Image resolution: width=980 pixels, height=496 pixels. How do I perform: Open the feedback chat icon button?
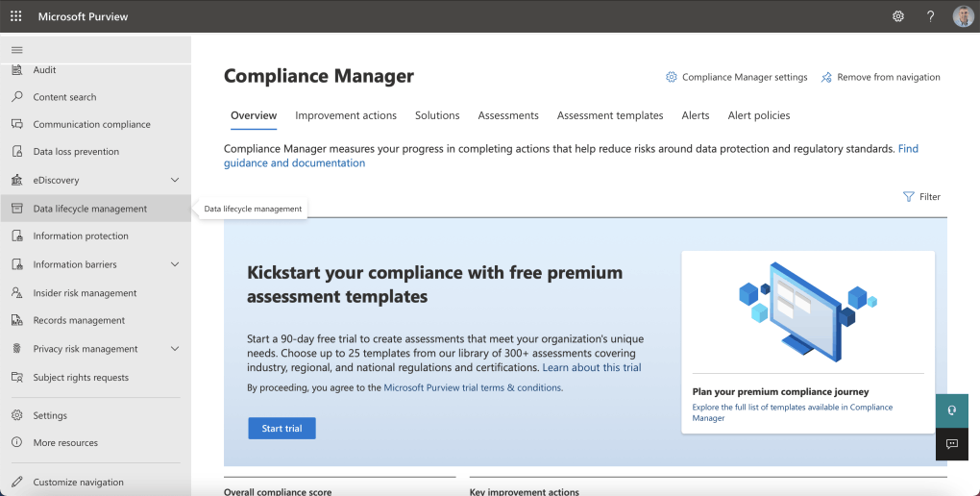click(952, 444)
